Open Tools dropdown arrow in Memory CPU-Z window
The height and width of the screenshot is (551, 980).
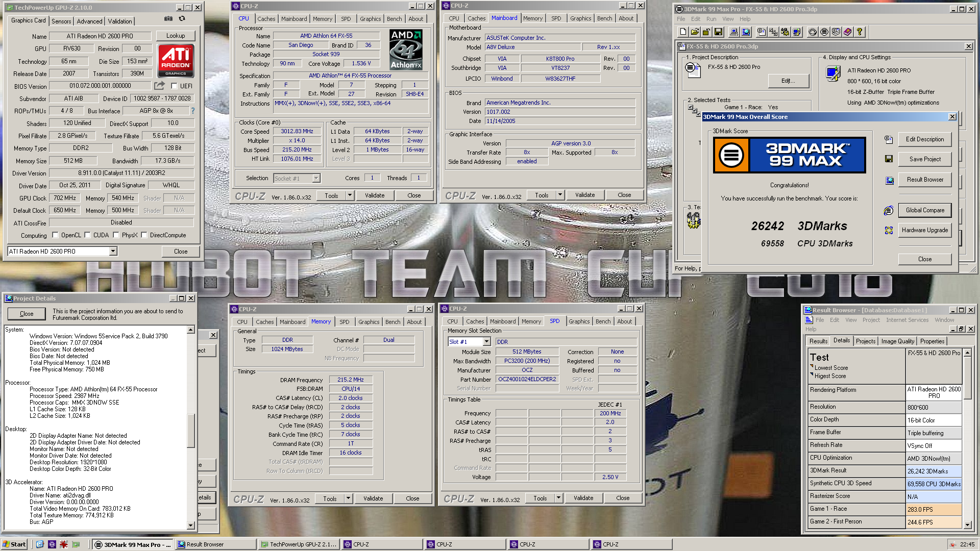[348, 498]
